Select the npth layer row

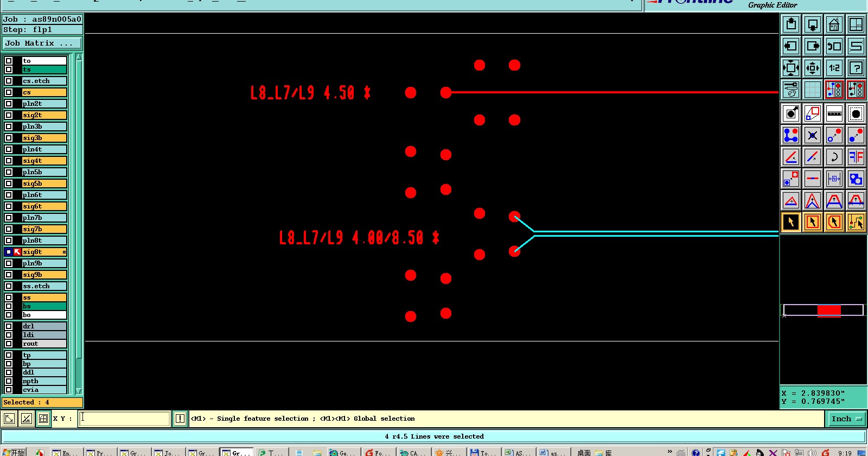pyautogui.click(x=44, y=381)
